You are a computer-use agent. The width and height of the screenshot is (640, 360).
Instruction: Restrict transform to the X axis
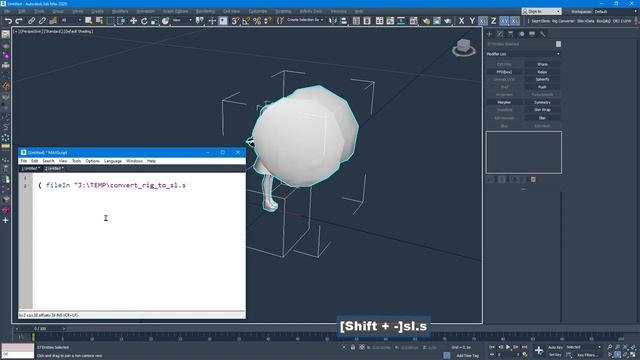coord(461,21)
